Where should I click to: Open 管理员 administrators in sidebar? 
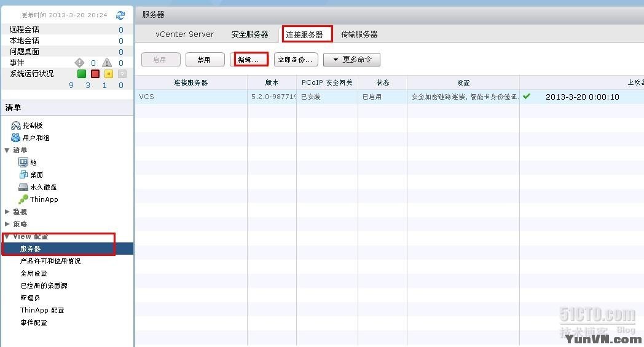point(30,298)
